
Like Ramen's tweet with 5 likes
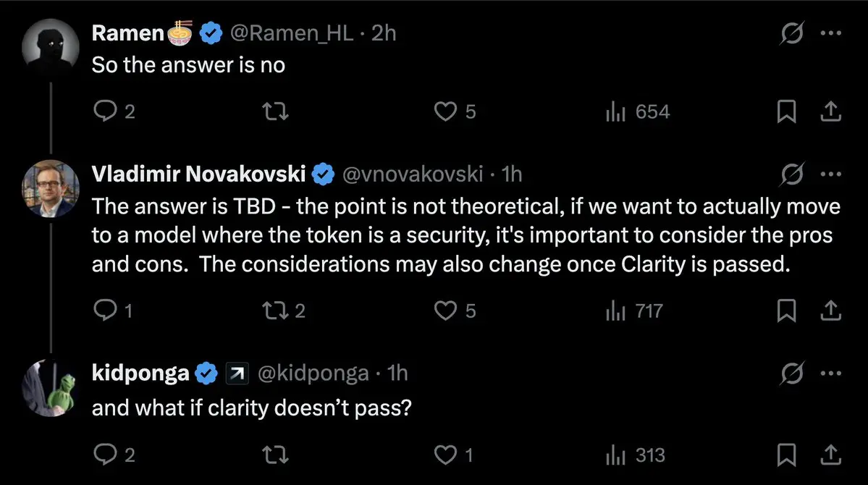click(455, 111)
